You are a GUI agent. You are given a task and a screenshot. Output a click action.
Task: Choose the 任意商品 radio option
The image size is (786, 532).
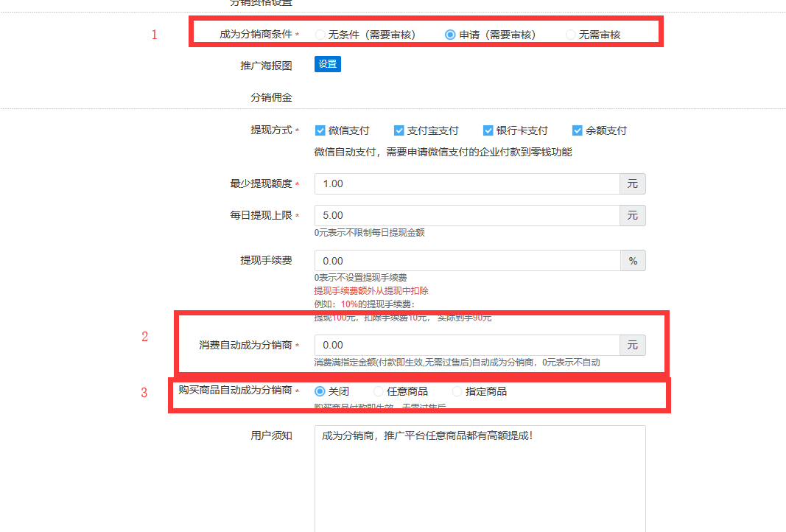(379, 391)
